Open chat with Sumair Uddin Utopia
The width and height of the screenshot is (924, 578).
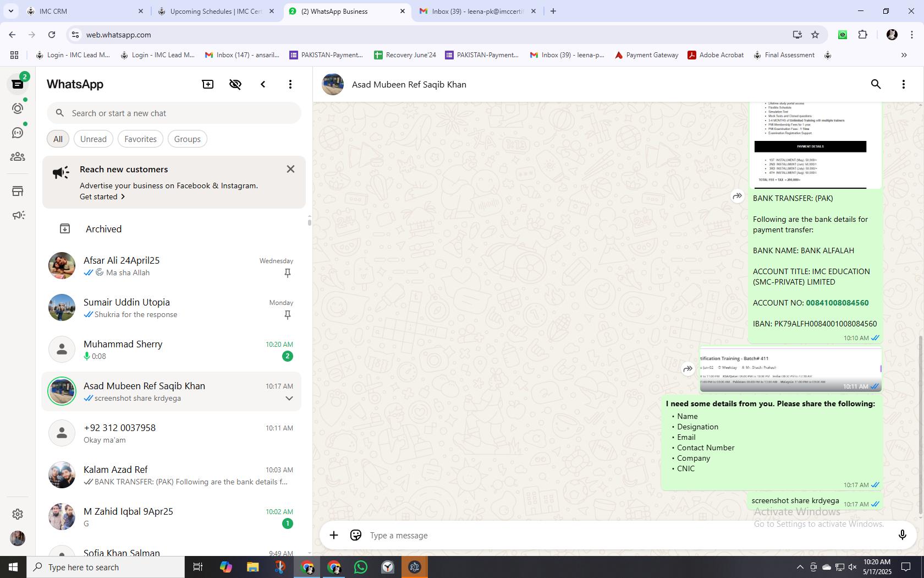[172, 308]
